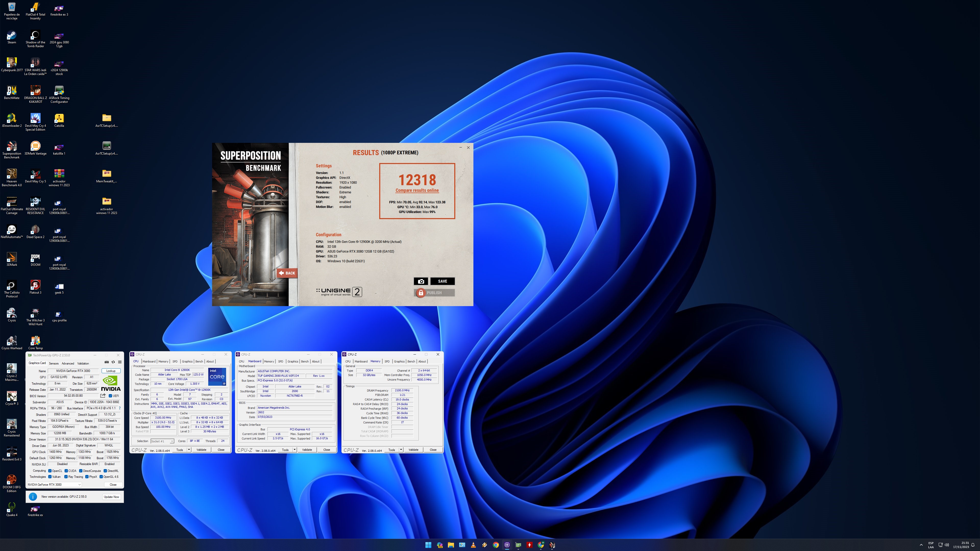Open Tools dropdown arrow in CPU-Z Memory window

pos(401,449)
